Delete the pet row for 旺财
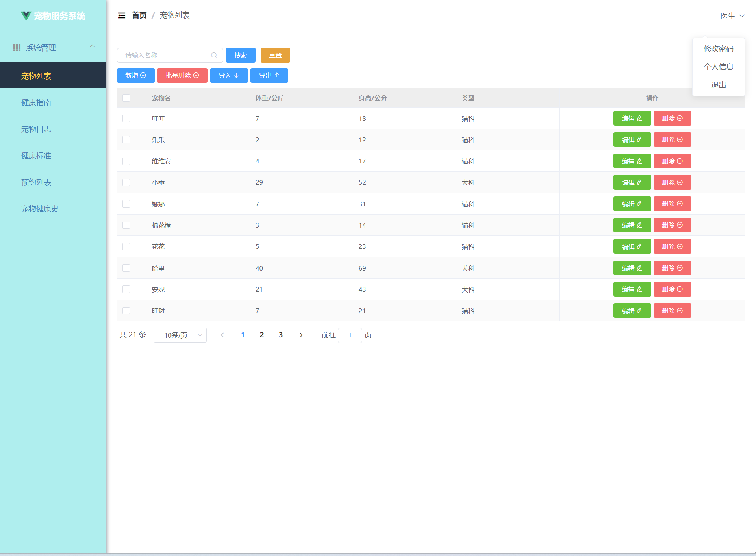The width and height of the screenshot is (756, 556). 672,311
